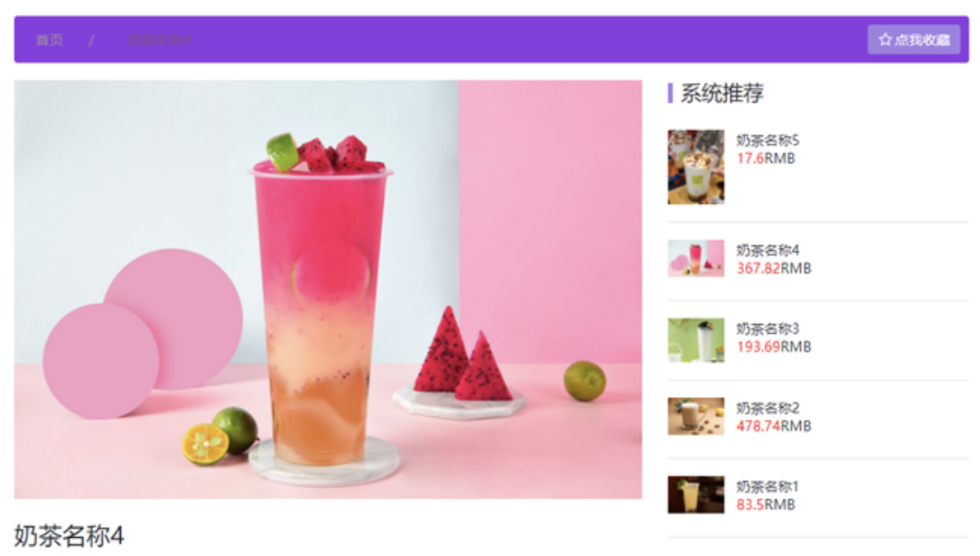Open the 奶茶名称1 thumbnail image
Viewport: 980px width, 556px height.
tap(696, 494)
